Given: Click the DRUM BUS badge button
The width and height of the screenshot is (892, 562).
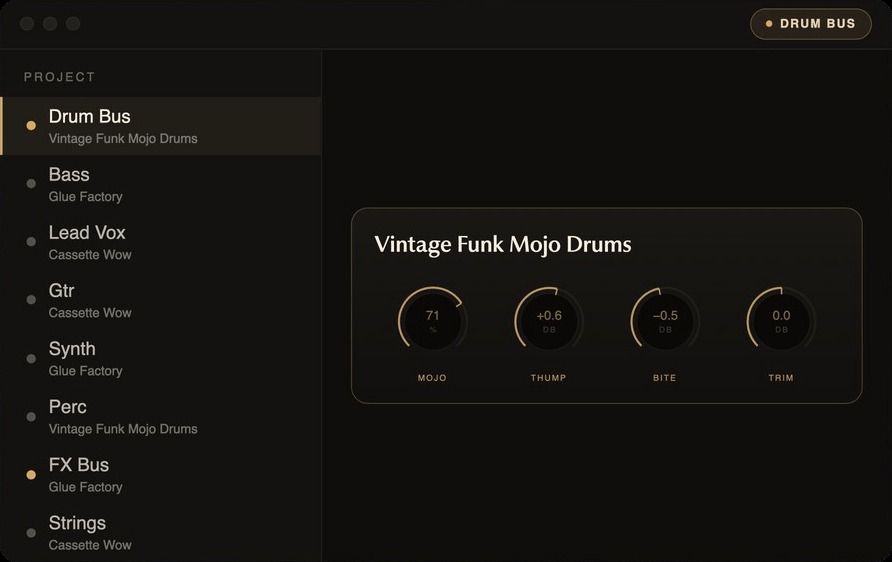Looking at the screenshot, I should click(811, 24).
